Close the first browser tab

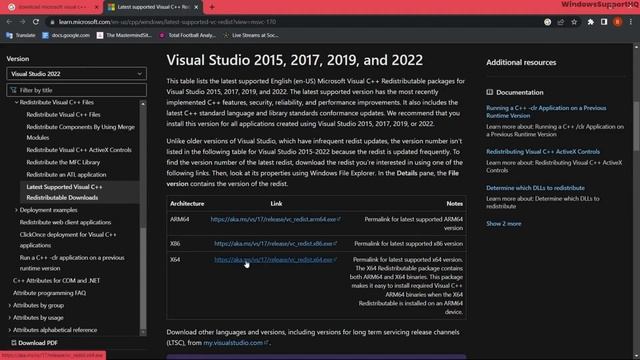pyautogui.click(x=97, y=7)
